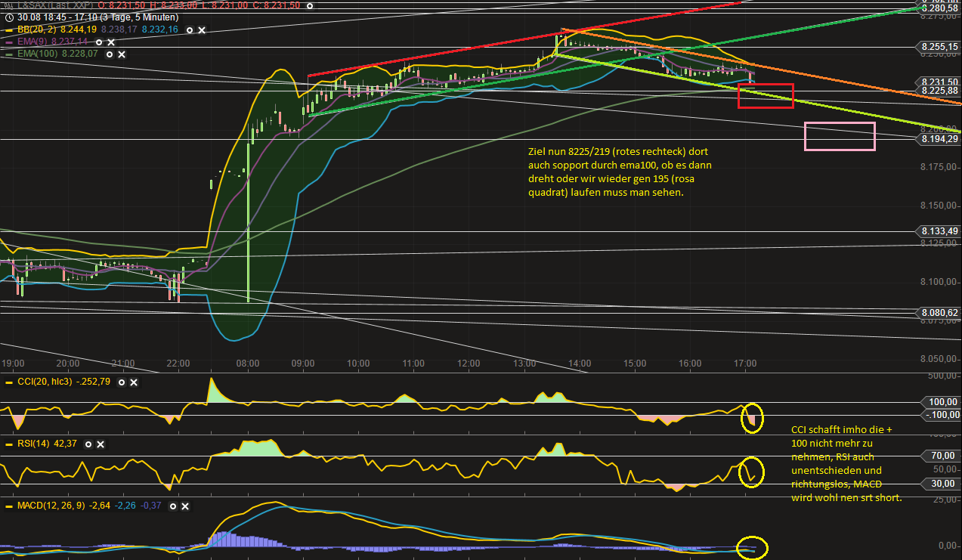Click the yellow color dash of MACD

(9, 506)
